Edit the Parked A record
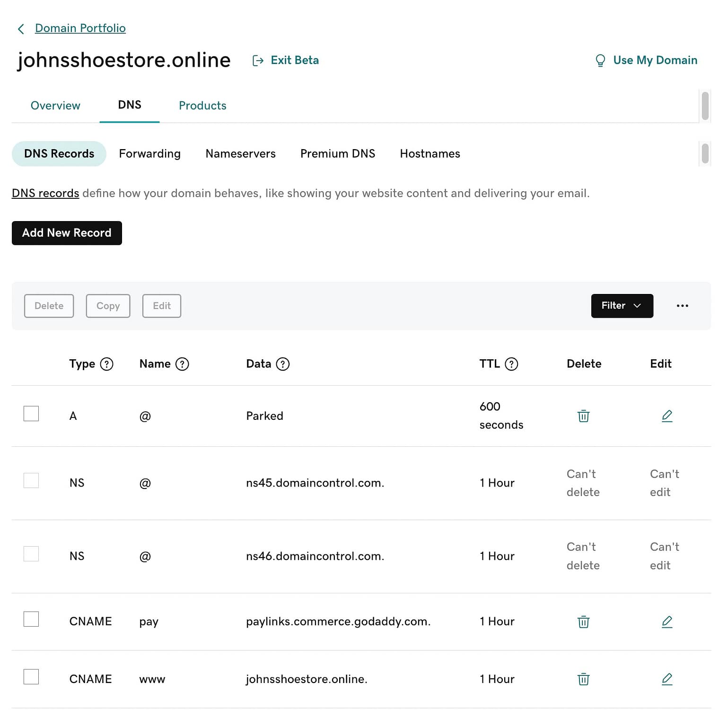Image resolution: width=728 pixels, height=710 pixels. click(667, 416)
